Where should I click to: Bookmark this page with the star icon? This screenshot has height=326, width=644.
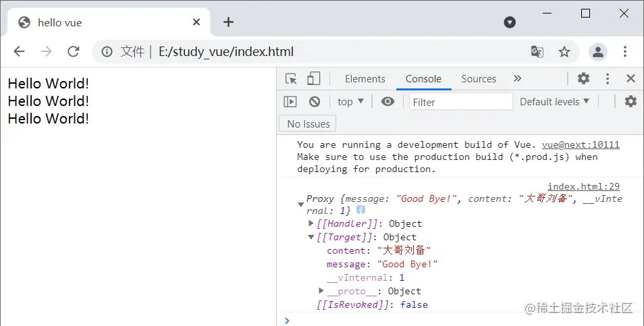[x=564, y=52]
